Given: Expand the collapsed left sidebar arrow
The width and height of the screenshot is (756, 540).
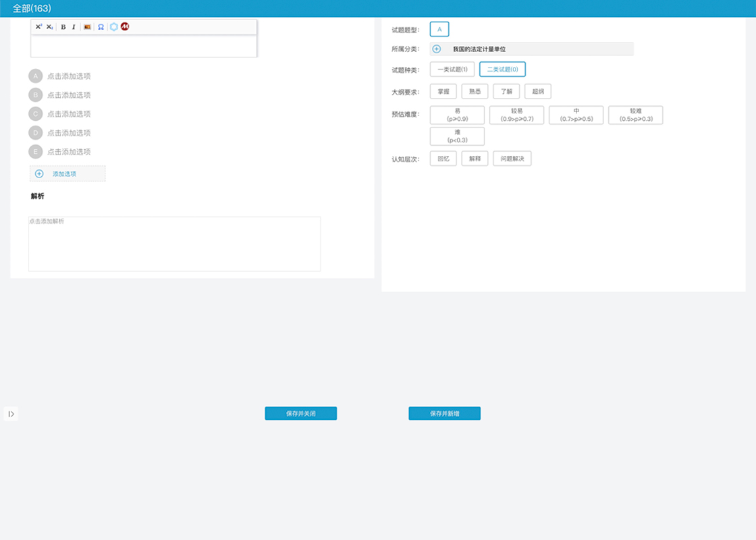Looking at the screenshot, I should tap(11, 414).
